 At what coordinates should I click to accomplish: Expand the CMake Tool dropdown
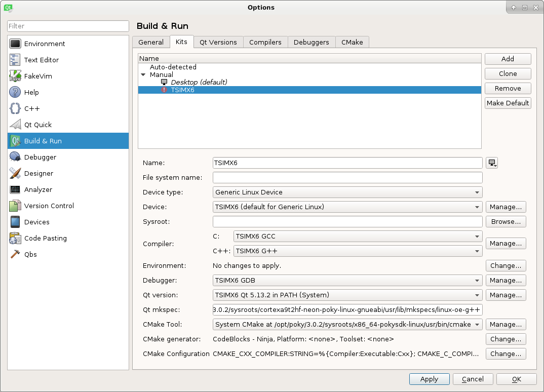(x=347, y=324)
